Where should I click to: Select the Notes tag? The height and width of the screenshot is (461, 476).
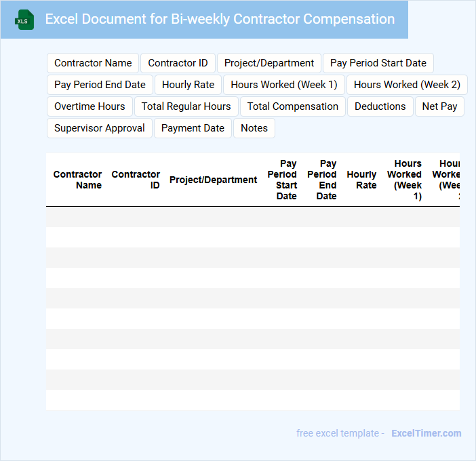pos(254,128)
